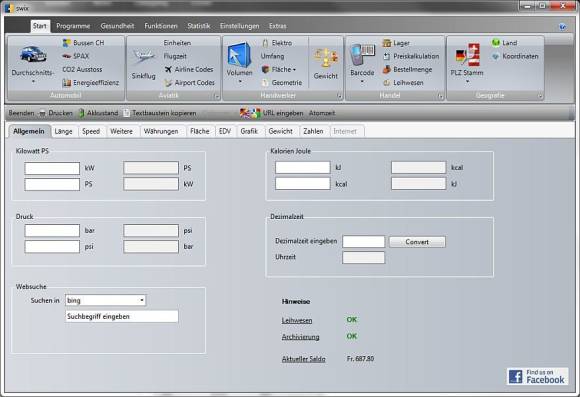
Task: Open Preiskalkulation tool
Action: tap(411, 56)
